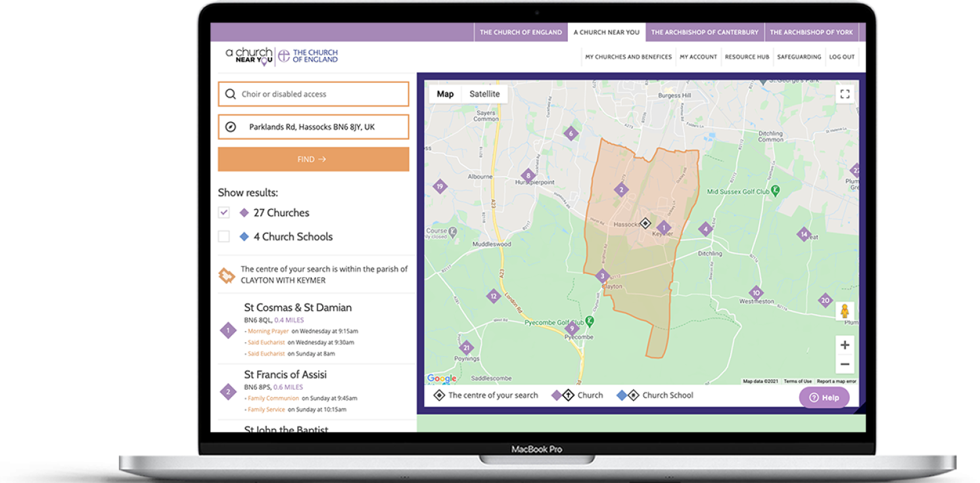This screenshot has width=980, height=483.
Task: Select church marker 2 on the map
Action: click(620, 191)
